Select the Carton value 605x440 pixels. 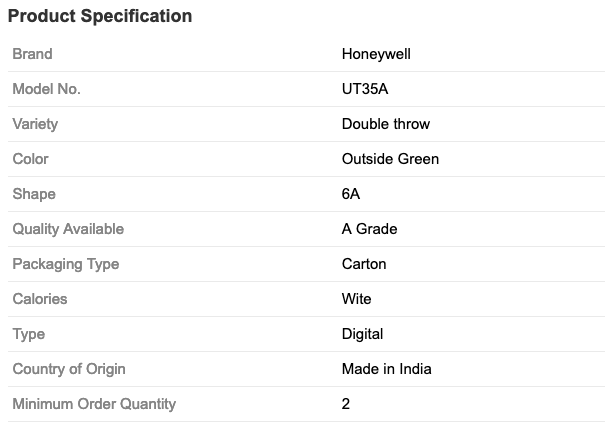pyautogui.click(x=364, y=264)
